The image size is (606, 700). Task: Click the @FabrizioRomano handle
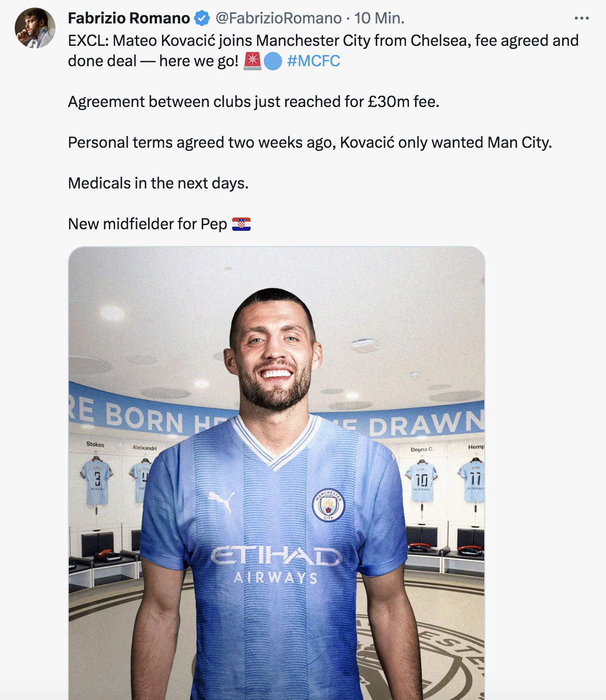[x=279, y=18]
